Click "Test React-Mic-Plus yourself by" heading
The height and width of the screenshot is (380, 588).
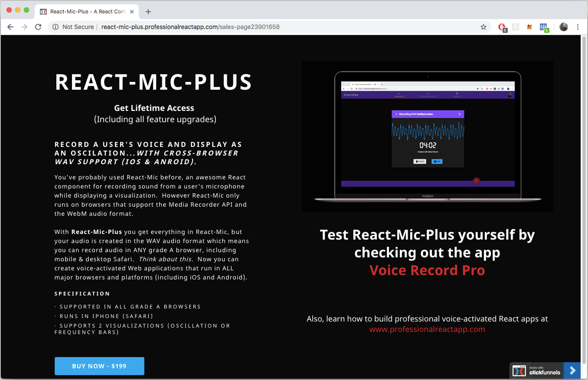click(x=427, y=235)
